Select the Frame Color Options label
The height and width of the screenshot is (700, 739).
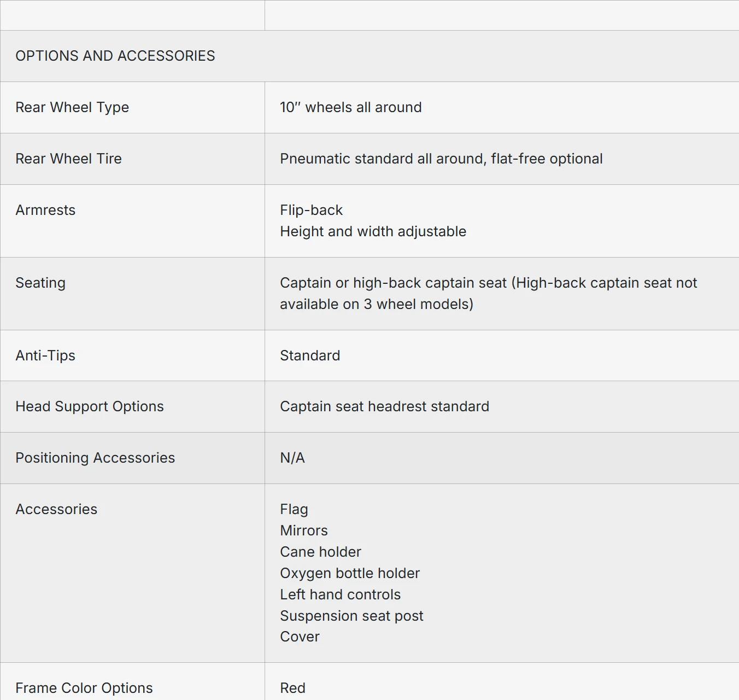point(84,688)
